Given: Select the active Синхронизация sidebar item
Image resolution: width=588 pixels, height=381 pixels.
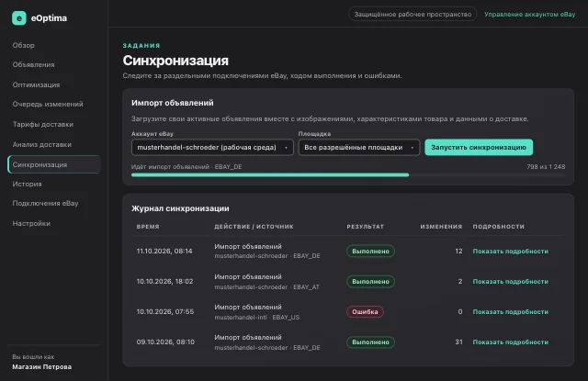Looking at the screenshot, I should (x=54, y=164).
